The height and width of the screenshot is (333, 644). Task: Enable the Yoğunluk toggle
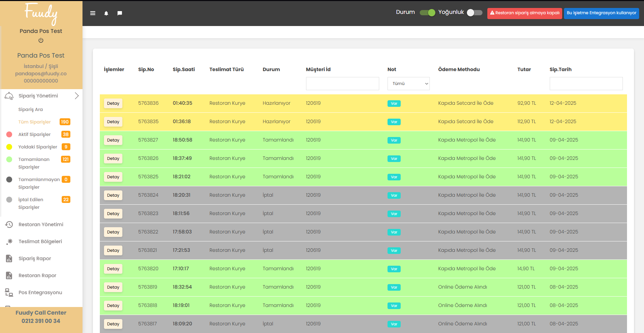tap(474, 13)
